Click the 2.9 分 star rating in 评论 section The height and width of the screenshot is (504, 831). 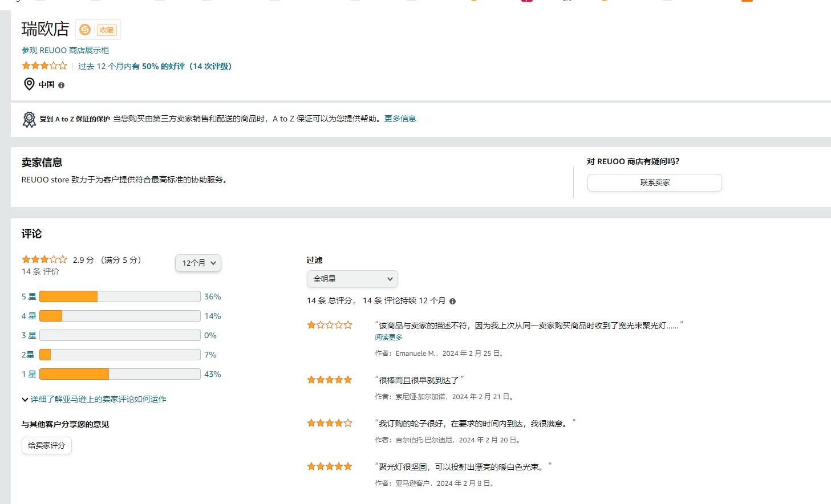click(x=44, y=259)
